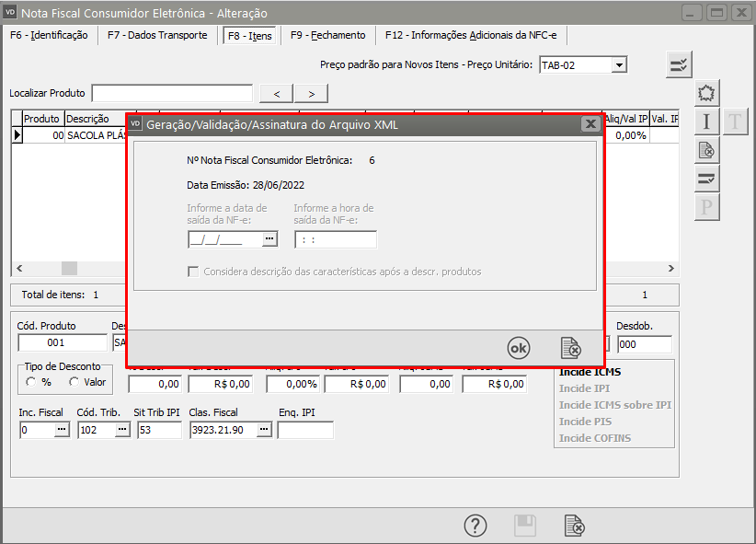Open lookup for Inc. Fiscal field
756x544 pixels.
[62, 429]
